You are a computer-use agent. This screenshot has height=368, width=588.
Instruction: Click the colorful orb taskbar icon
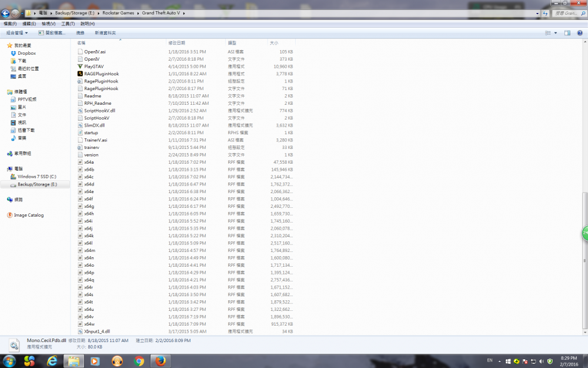coord(29,362)
